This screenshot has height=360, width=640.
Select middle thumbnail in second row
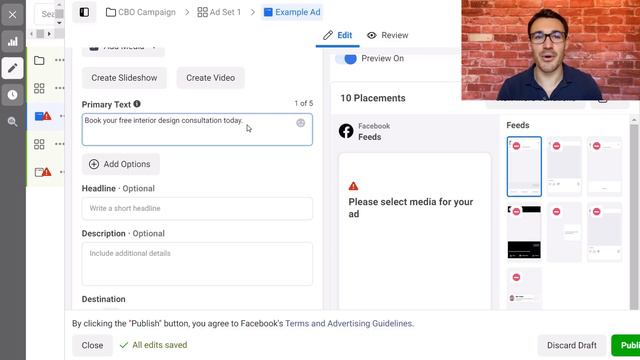click(564, 232)
